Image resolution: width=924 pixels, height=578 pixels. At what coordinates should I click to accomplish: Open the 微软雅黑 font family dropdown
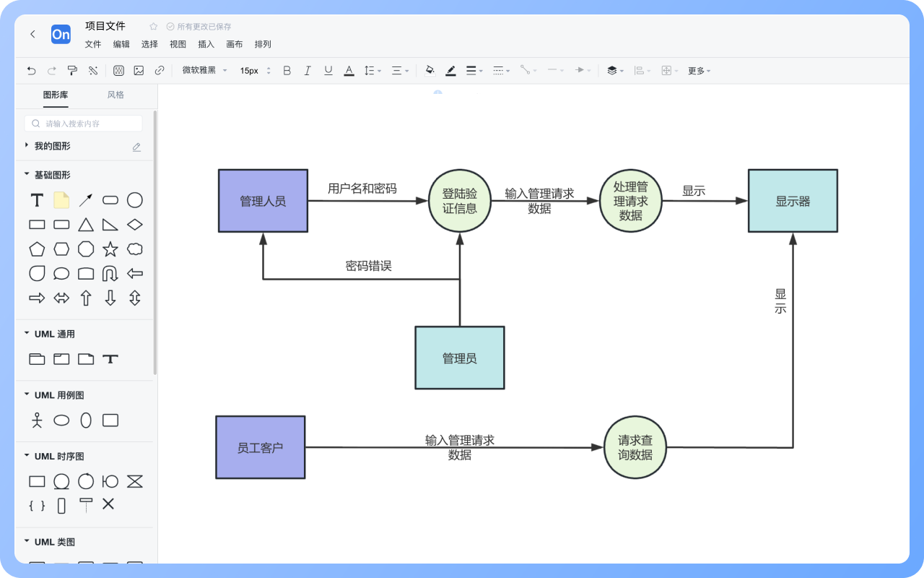pyautogui.click(x=201, y=70)
